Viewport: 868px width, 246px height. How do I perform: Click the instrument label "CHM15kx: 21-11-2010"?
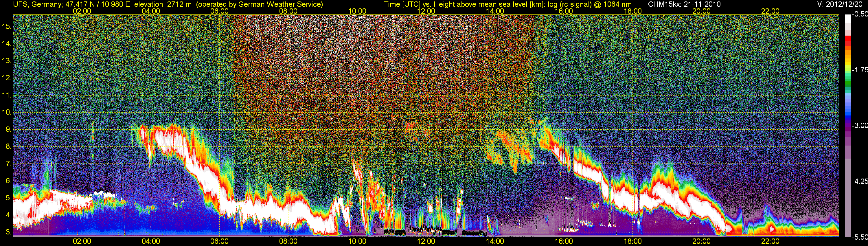click(x=684, y=4)
